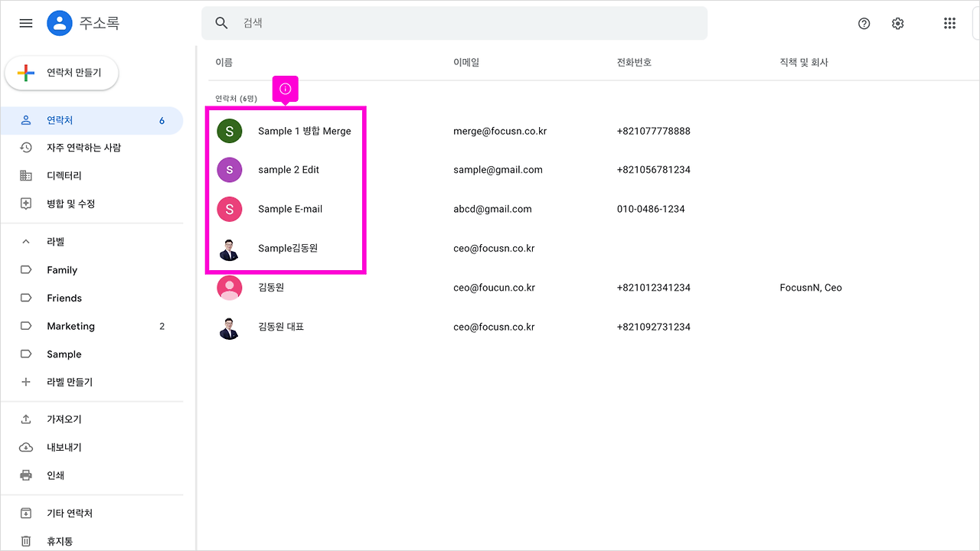Toggle the navigation drawer with hamburger menu

(25, 23)
